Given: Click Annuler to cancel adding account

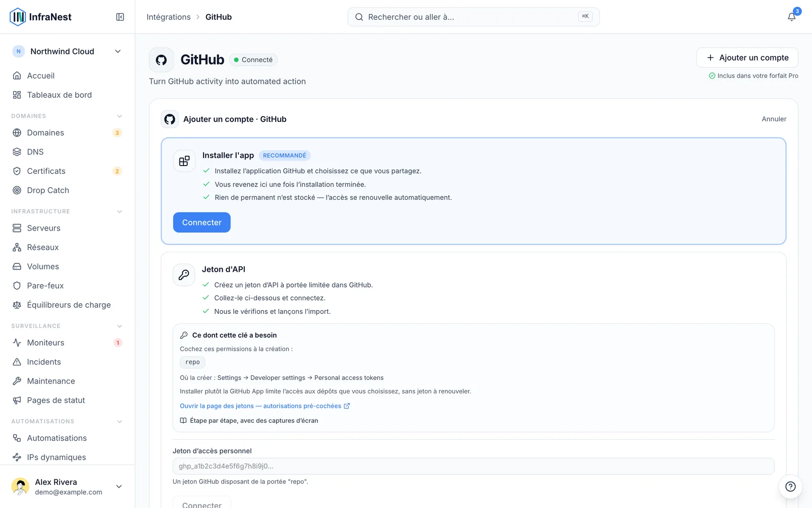Looking at the screenshot, I should point(774,119).
